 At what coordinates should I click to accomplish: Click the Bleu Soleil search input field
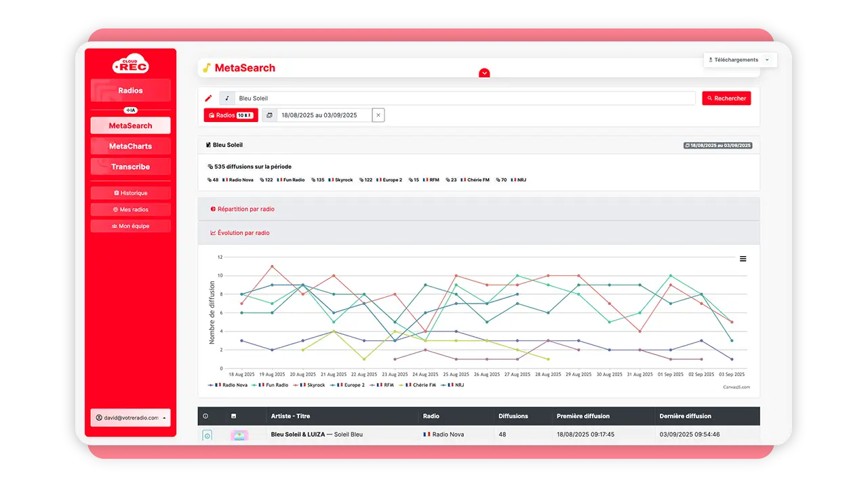[x=465, y=98]
